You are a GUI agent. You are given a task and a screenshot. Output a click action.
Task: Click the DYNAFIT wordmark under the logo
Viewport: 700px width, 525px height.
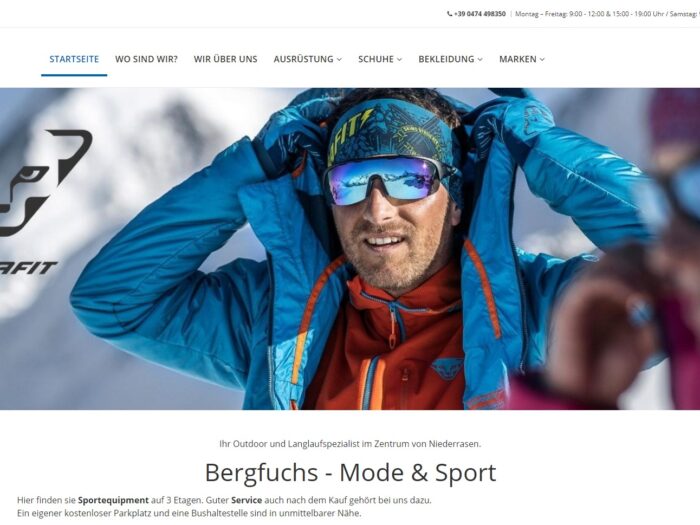29,268
